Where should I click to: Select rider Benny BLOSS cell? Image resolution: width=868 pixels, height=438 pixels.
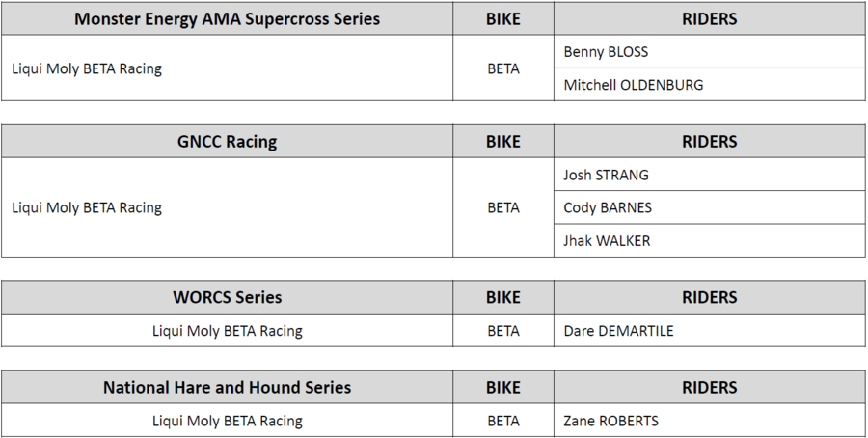606,52
